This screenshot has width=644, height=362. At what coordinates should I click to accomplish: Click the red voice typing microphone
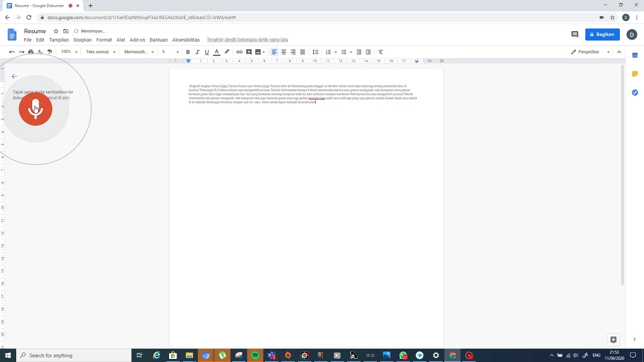[x=35, y=109]
